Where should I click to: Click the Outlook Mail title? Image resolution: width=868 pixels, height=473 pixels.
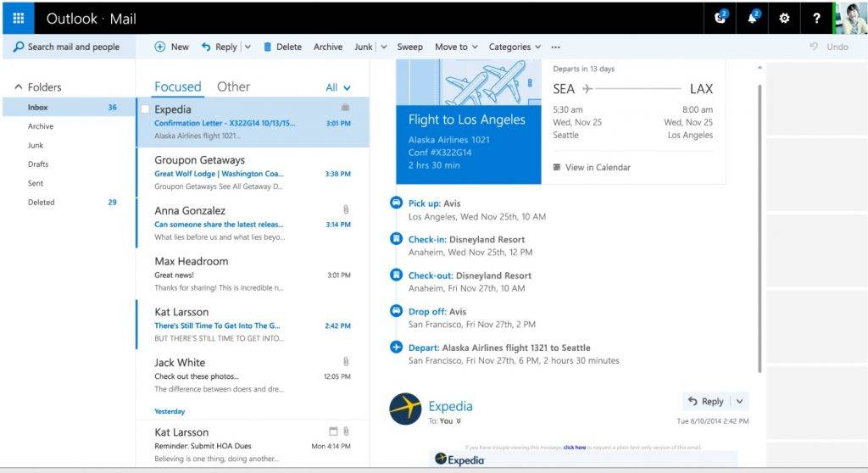91,19
